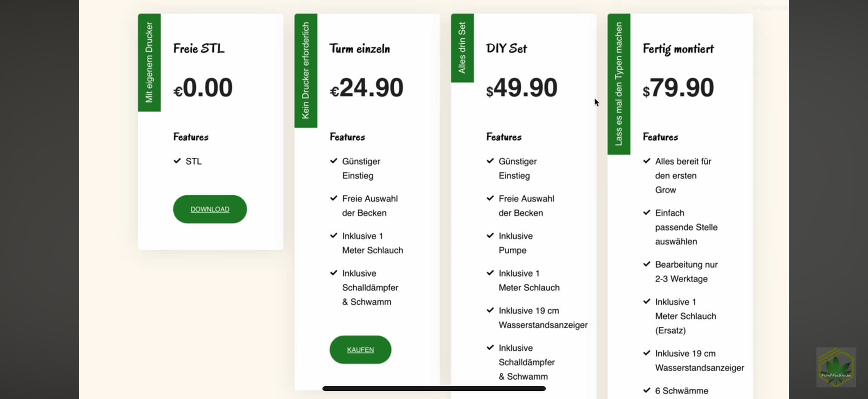Click the 'Lass es mal den Typen machen' ribbon

618,84
